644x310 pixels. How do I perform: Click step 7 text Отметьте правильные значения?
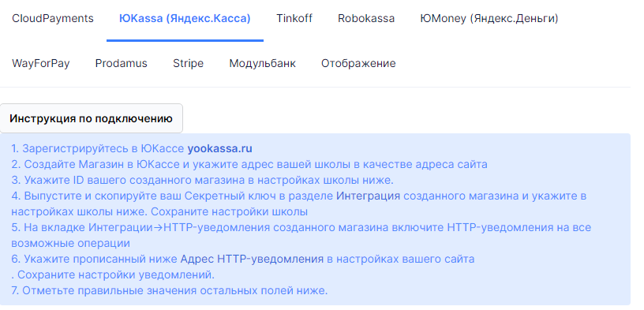click(170, 291)
